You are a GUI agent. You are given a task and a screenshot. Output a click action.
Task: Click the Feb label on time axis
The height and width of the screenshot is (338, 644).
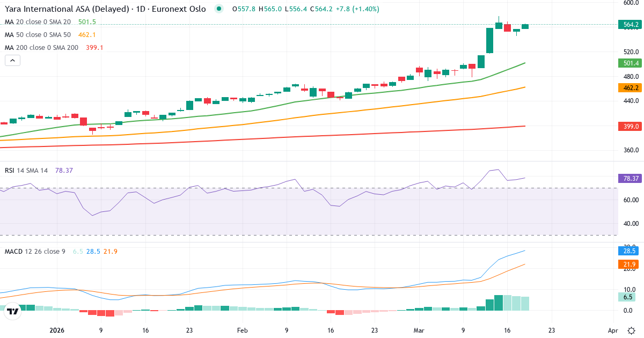tap(241, 331)
